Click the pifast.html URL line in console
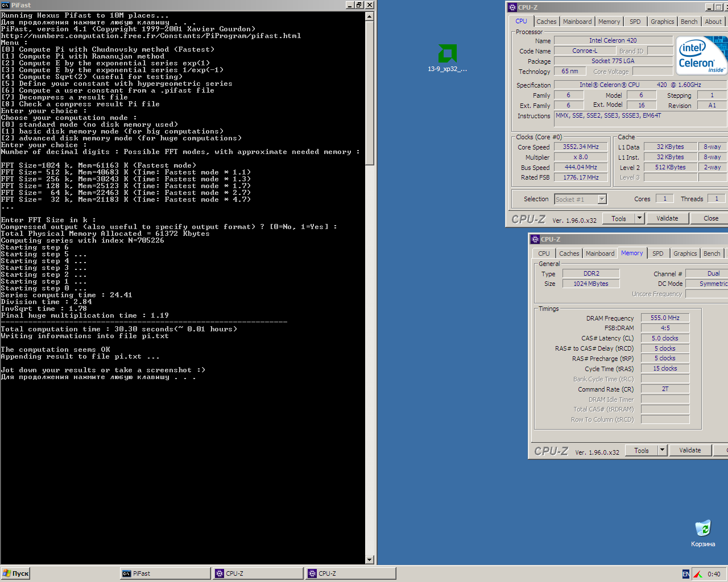Viewport: 728px width, 582px height. tap(151, 36)
